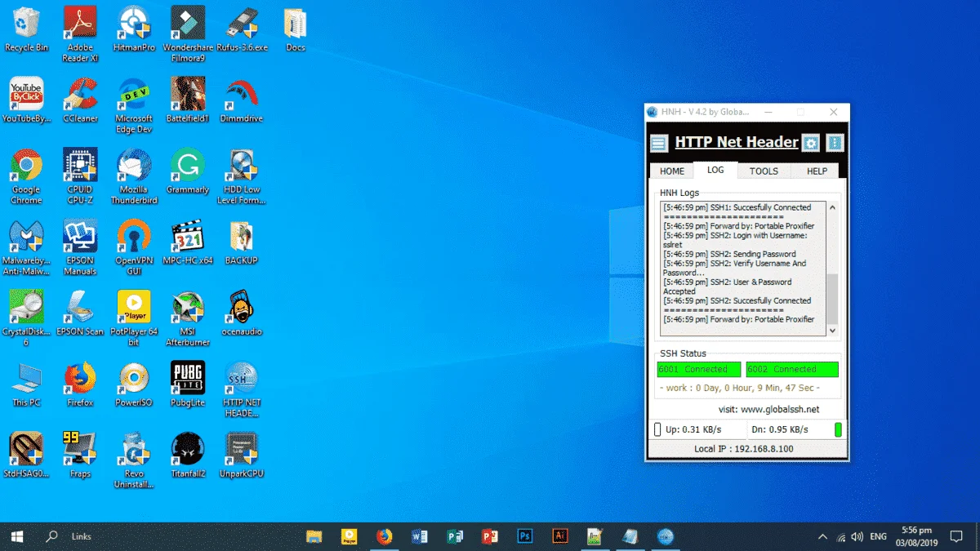Select MSI Afterburner desktop icon
Viewport: 980px width, 551px height.
pyautogui.click(x=188, y=318)
